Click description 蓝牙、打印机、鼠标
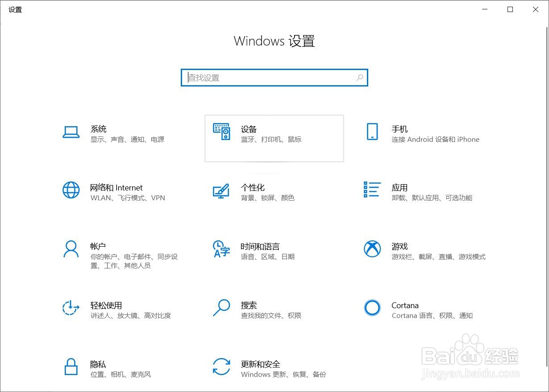This screenshot has height=392, width=549. click(x=271, y=140)
